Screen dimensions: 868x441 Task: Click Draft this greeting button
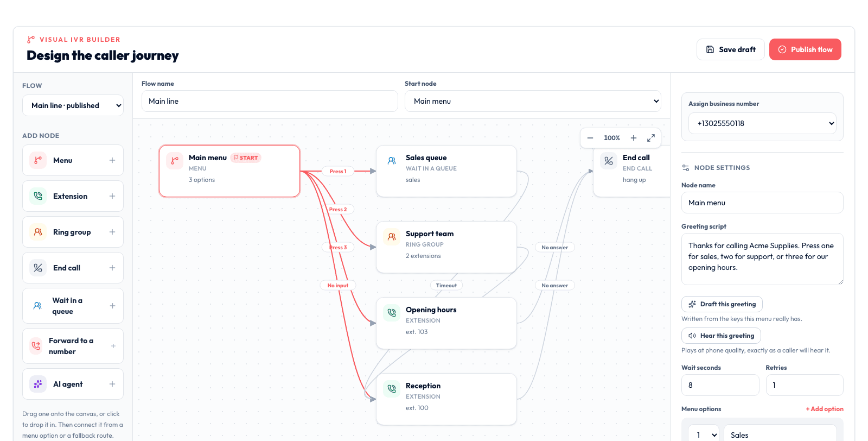(722, 304)
